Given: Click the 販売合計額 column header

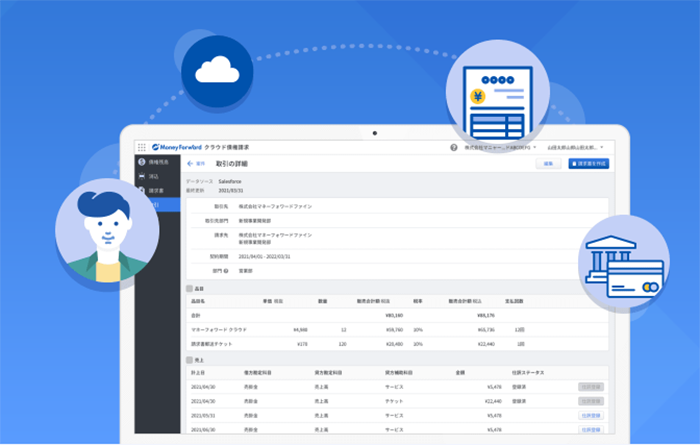Looking at the screenshot, I should pyautogui.click(x=371, y=300).
